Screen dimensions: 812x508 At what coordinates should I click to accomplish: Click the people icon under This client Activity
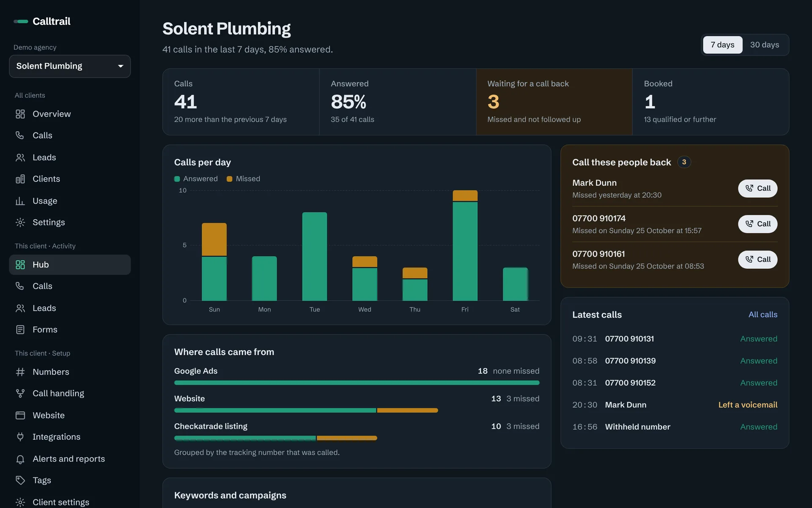[20, 308]
